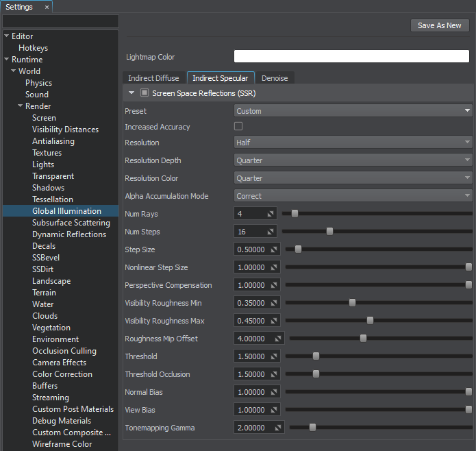Screen dimensions: 476x451
Task: Open the Resolution dropdown set to Half
Action: [353, 142]
